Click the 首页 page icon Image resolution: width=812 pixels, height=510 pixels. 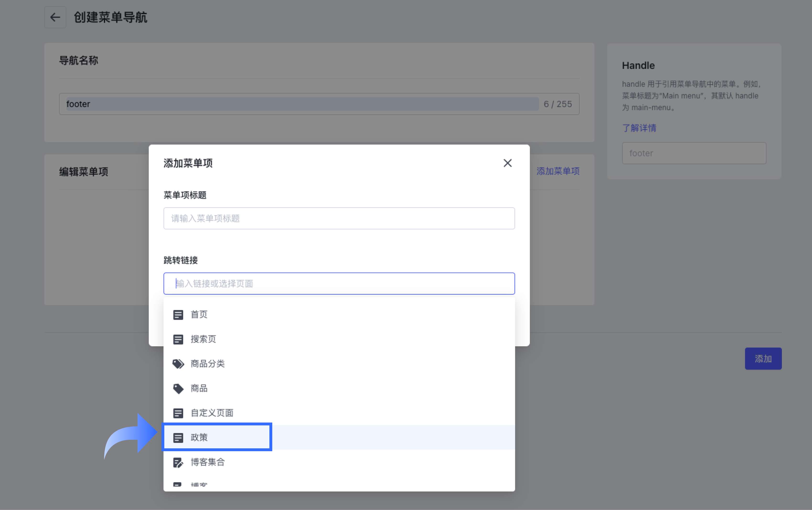178,315
